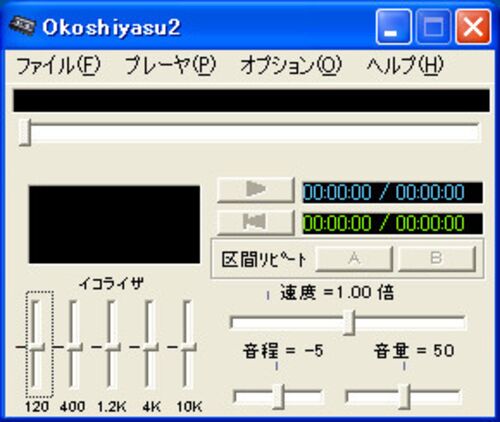Screen dimensions: 500x422
Task: Set repeat point A button
Action: (354, 259)
